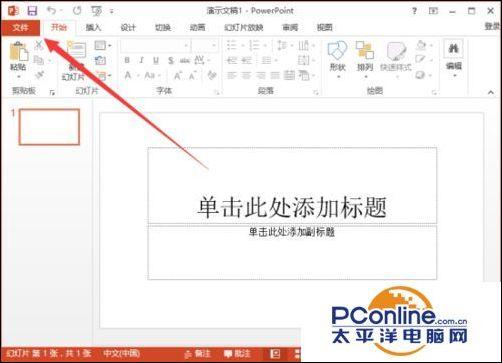Center the paragraph text
Screen dimensions: 502x363
click(246, 76)
